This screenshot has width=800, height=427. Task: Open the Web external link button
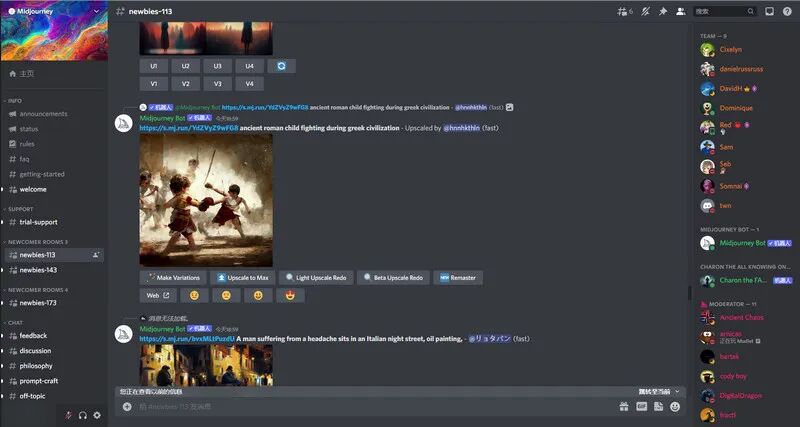pyautogui.click(x=158, y=295)
